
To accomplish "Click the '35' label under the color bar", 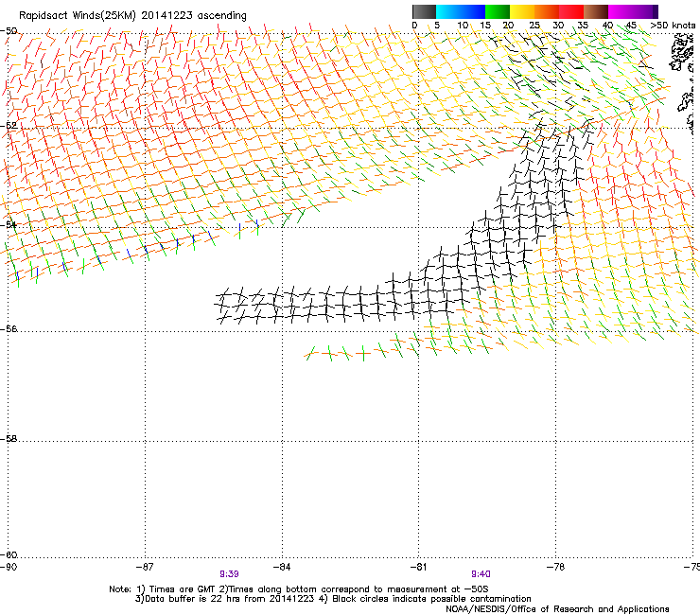I will pos(583,26).
